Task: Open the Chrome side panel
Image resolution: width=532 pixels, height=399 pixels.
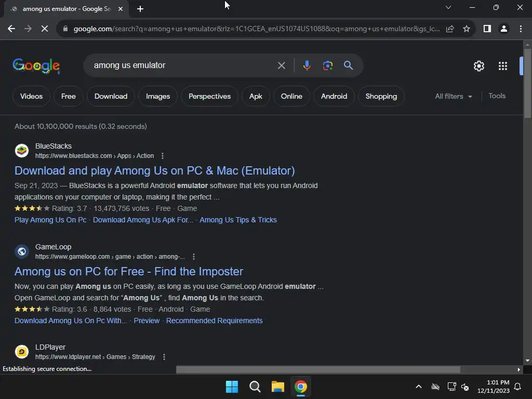Action: pyautogui.click(x=487, y=29)
